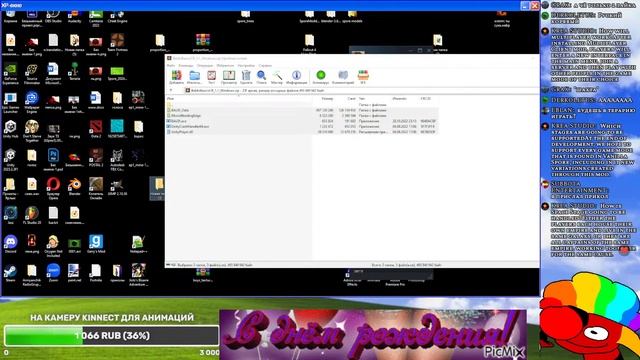Select the Blender desktop icon

[74, 186]
